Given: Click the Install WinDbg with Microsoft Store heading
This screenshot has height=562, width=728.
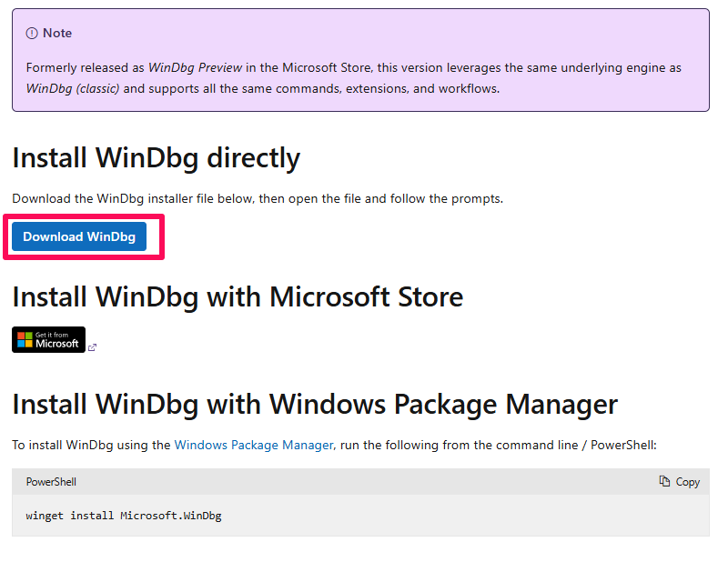Looking at the screenshot, I should coord(238,297).
